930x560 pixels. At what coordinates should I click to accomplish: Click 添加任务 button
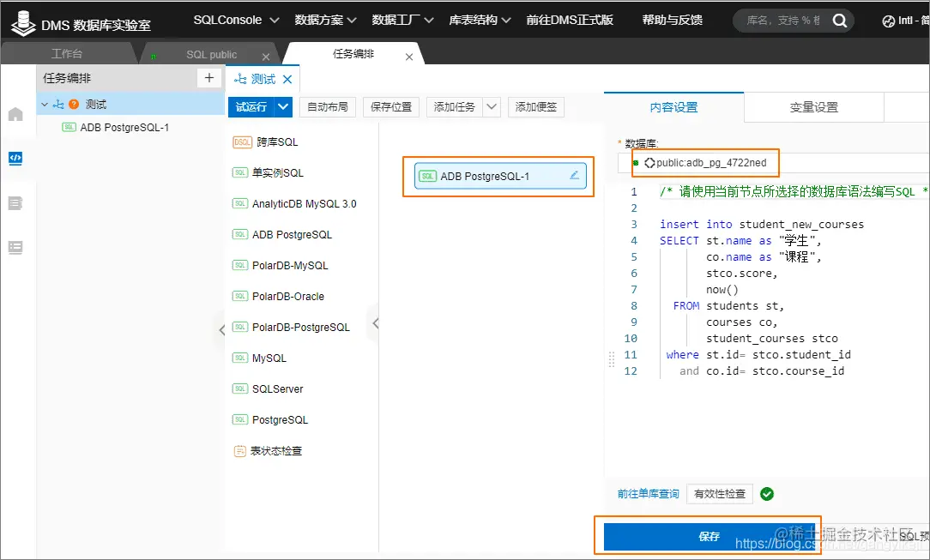click(455, 106)
